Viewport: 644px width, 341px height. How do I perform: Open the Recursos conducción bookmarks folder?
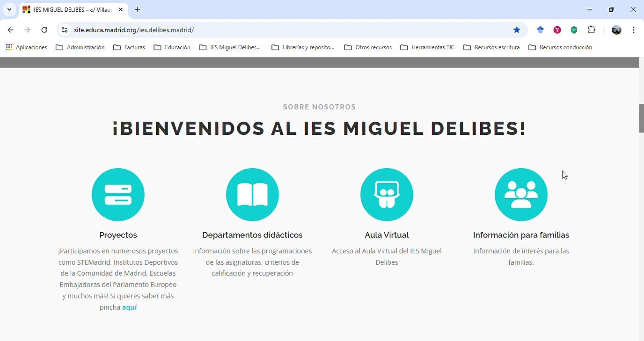pos(560,47)
